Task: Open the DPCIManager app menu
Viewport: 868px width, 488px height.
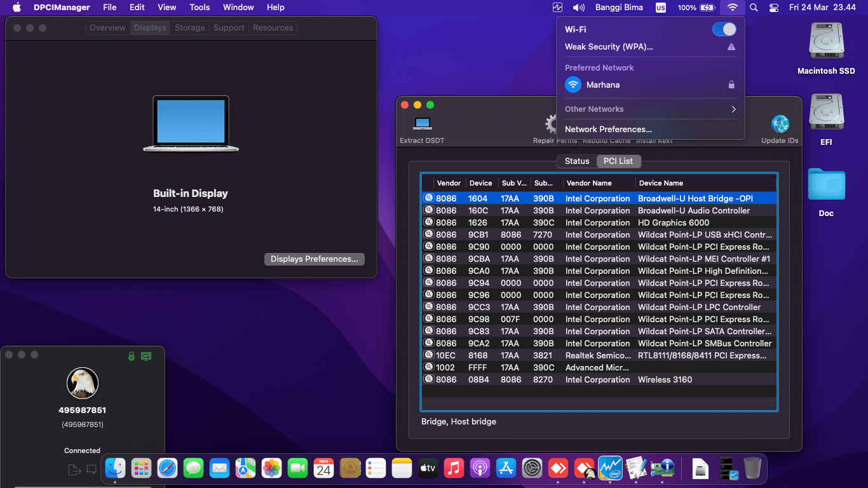Action: coord(62,8)
